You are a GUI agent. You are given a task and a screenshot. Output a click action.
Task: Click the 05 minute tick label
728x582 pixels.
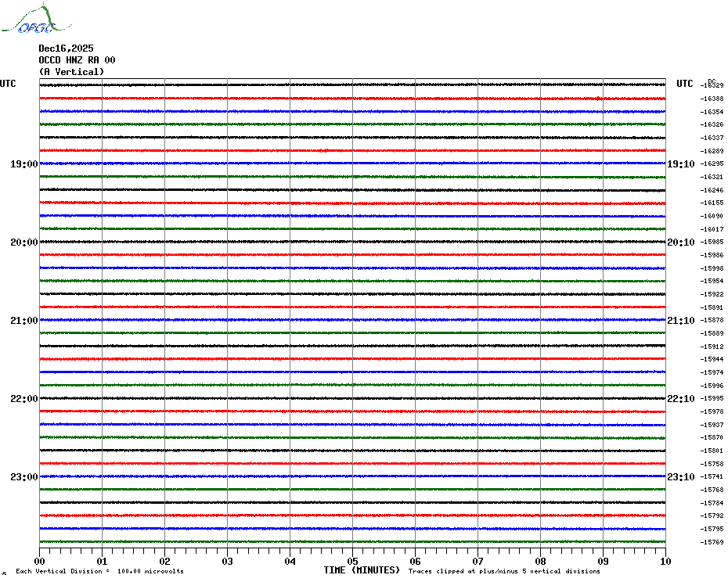click(352, 561)
